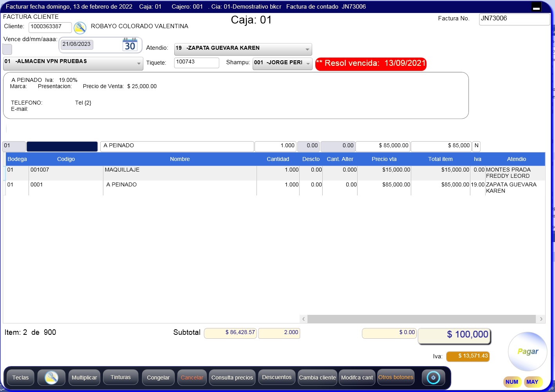Click the Cancelar button

[192, 378]
